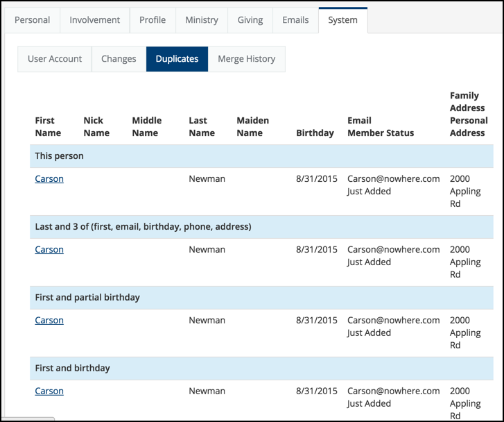Select the Profile tab

point(153,20)
